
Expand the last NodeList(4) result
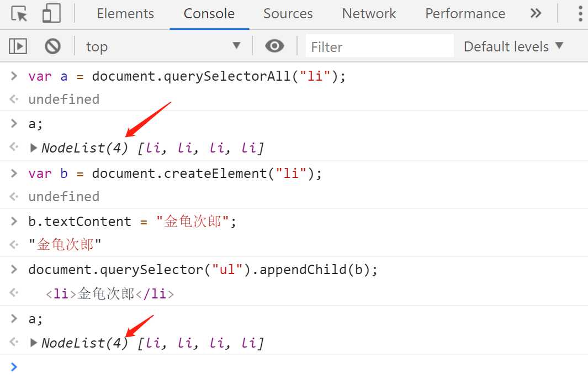pos(34,343)
